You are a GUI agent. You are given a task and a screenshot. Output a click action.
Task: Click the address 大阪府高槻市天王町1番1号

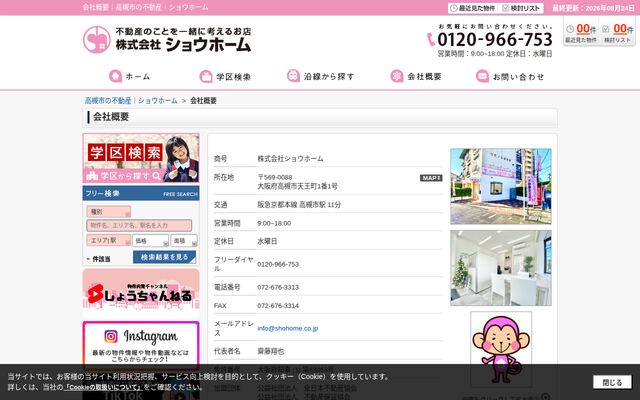pyautogui.click(x=298, y=187)
